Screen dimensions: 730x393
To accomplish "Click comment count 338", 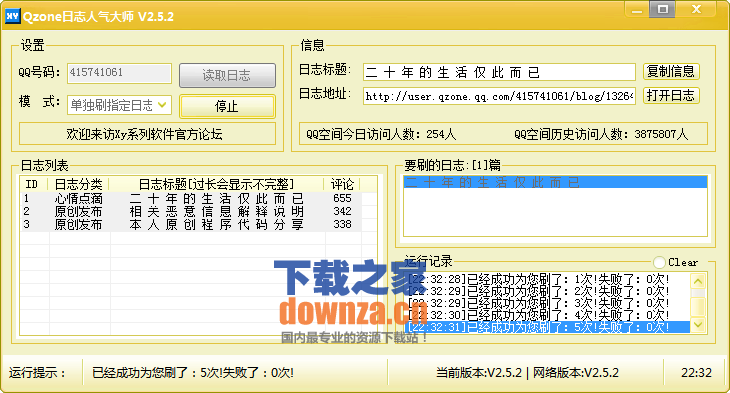I will 342,224.
